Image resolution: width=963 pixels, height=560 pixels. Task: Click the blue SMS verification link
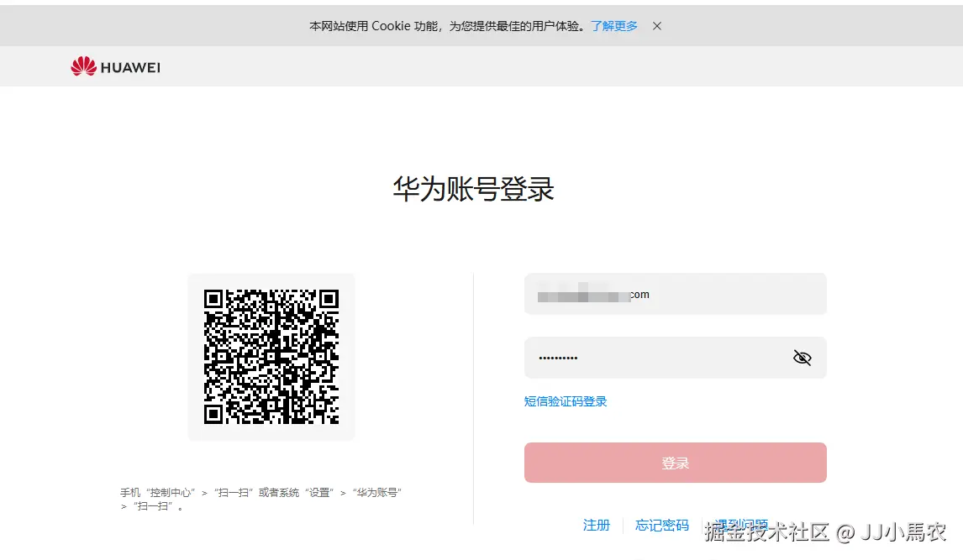[x=566, y=400]
